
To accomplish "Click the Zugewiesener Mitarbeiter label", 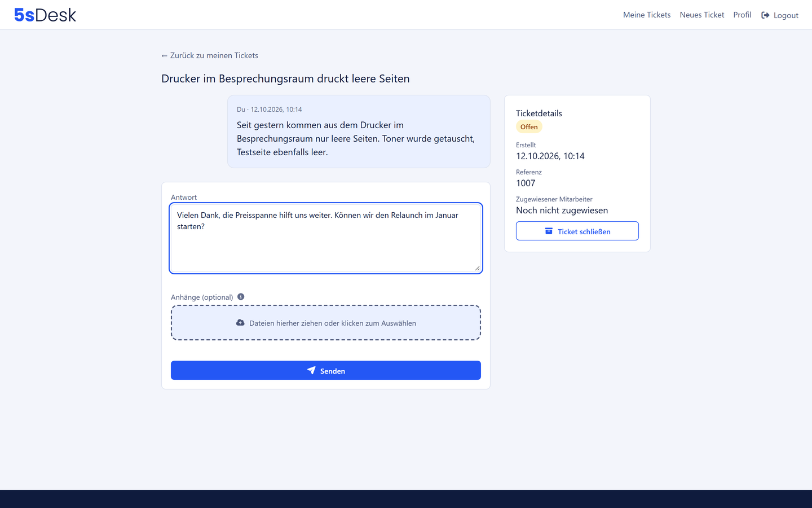I will coord(554,199).
